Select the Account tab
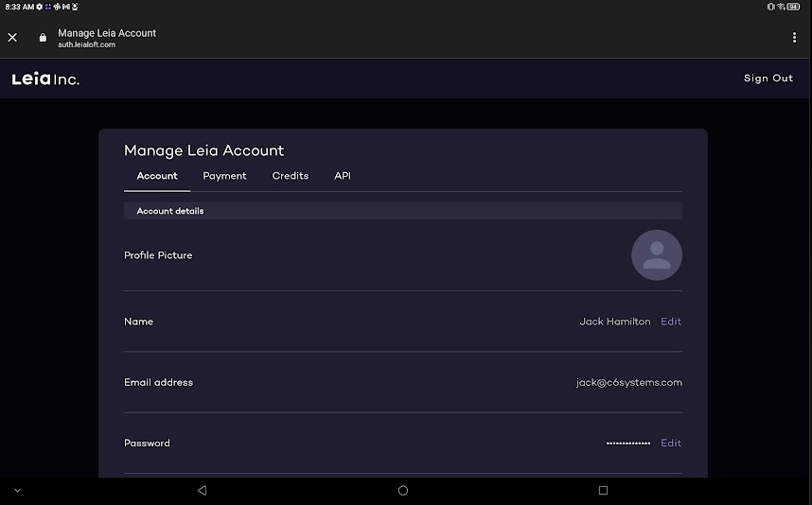The height and width of the screenshot is (505, 812). [x=157, y=176]
